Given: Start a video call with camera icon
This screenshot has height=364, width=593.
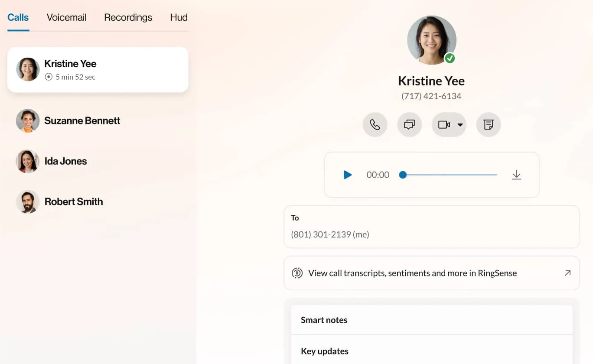Looking at the screenshot, I should point(444,125).
